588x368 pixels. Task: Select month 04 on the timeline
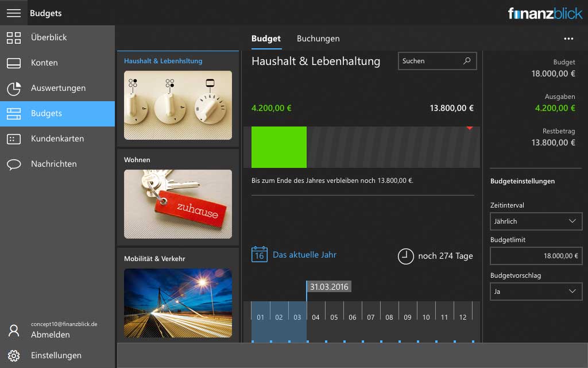point(315,317)
